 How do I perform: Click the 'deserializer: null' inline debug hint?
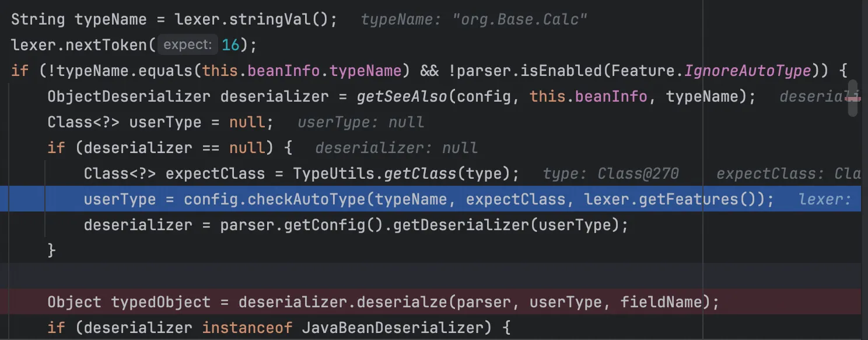click(x=396, y=148)
